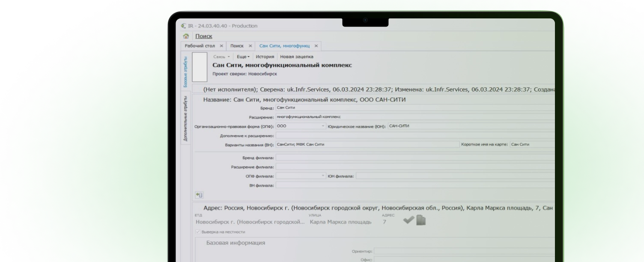
Task: Click the История button
Action: pyautogui.click(x=265, y=57)
